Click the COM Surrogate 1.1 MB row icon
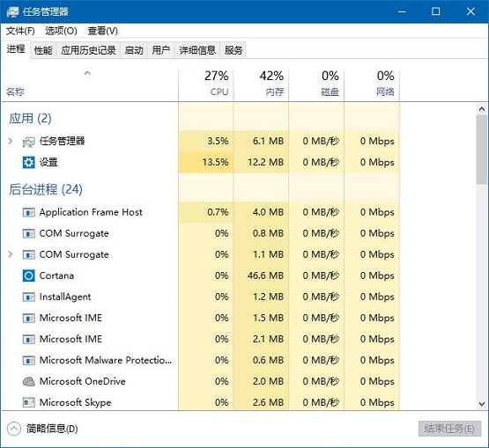This screenshot has width=489, height=448. point(29,254)
